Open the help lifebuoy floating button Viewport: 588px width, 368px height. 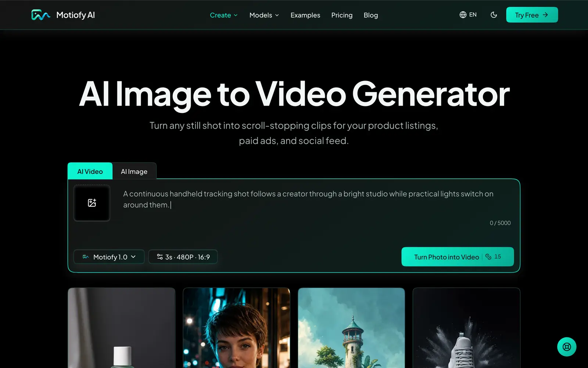(567, 347)
